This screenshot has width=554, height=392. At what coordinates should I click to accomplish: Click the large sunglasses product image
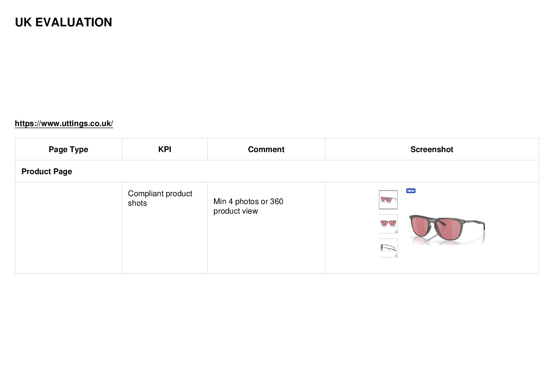(x=447, y=229)
